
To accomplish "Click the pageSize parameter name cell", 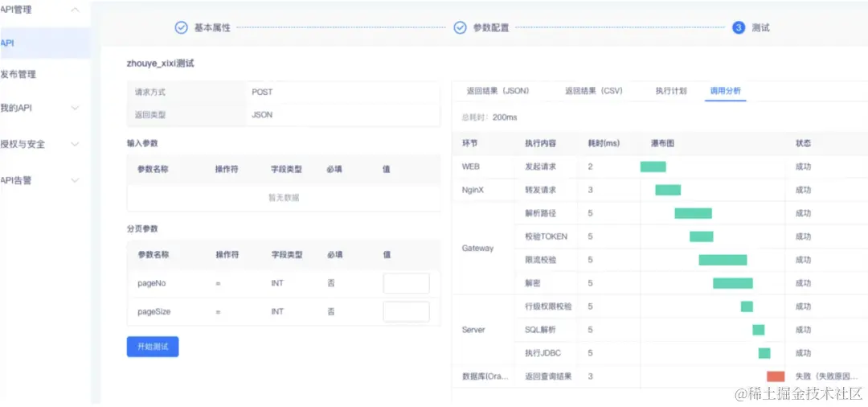I will [x=154, y=312].
